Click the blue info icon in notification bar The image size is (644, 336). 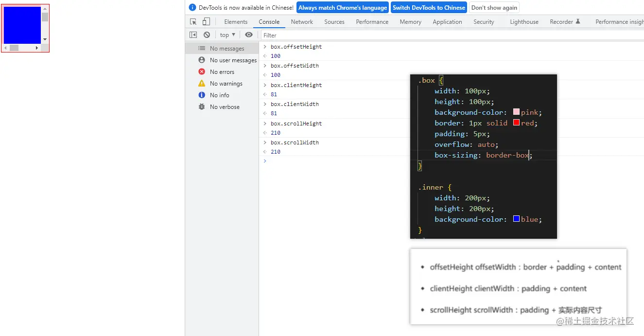point(192,7)
